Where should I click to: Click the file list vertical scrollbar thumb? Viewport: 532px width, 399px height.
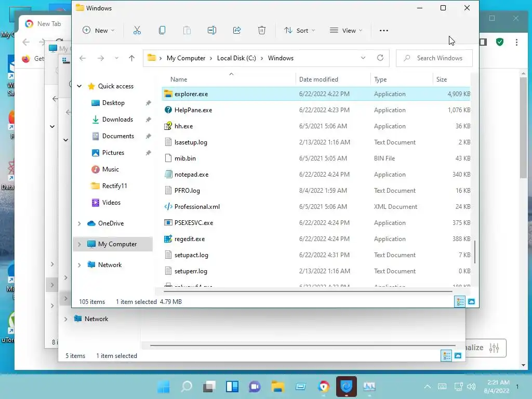[475, 251]
